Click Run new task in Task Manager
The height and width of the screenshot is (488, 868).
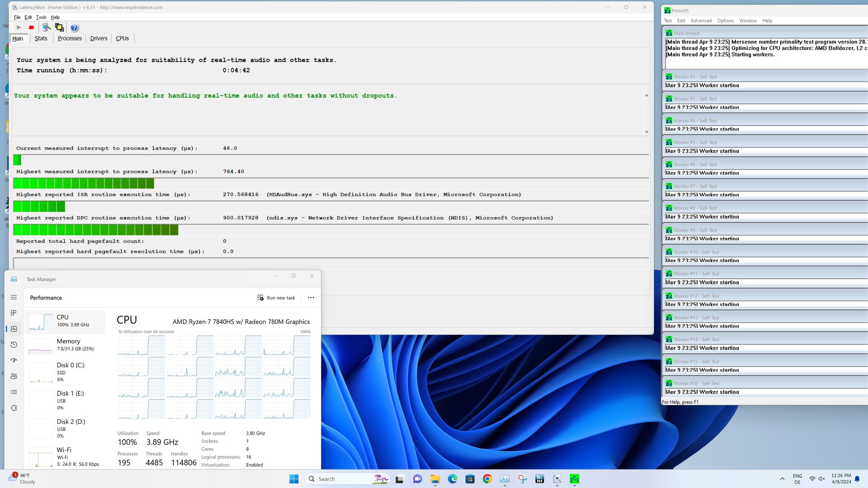276,298
